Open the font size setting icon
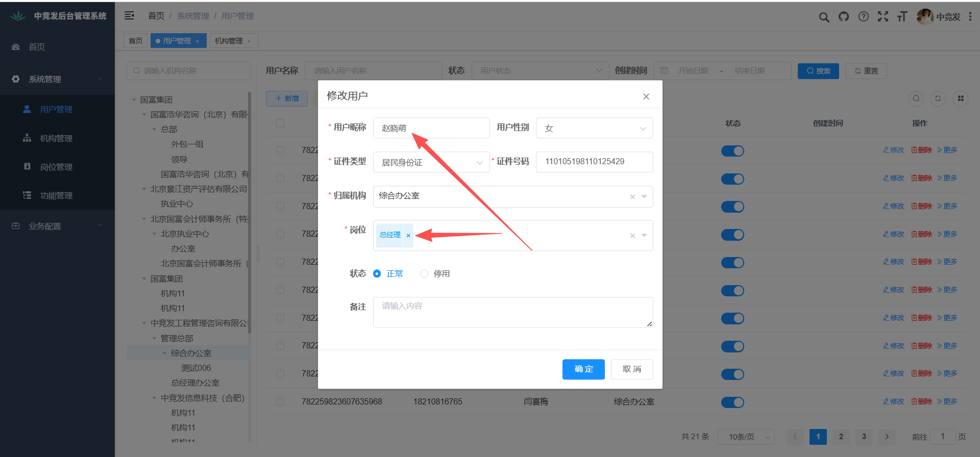 pyautogui.click(x=902, y=17)
